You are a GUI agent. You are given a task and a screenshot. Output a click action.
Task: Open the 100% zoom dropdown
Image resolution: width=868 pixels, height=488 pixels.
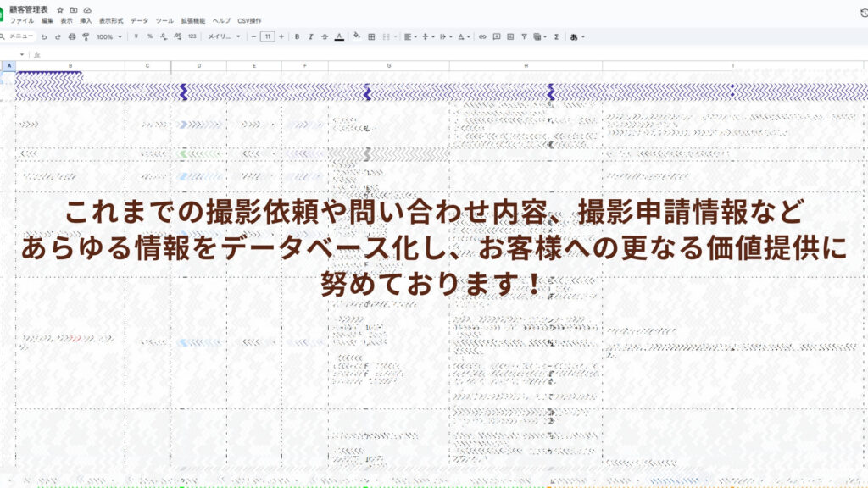108,36
